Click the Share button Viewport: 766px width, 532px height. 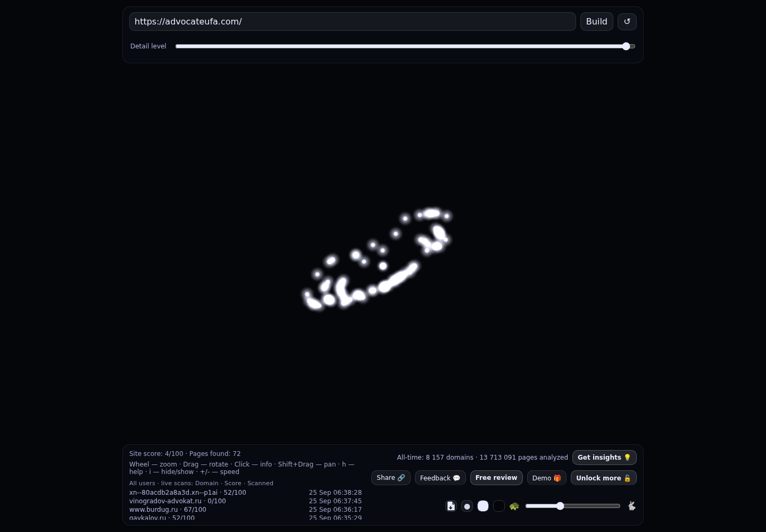(x=391, y=478)
